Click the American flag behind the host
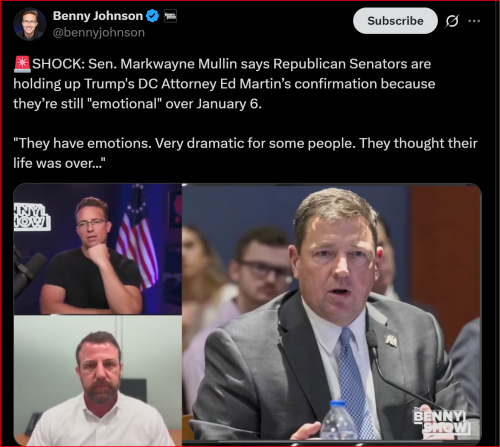This screenshot has height=447, width=500. coord(137,237)
